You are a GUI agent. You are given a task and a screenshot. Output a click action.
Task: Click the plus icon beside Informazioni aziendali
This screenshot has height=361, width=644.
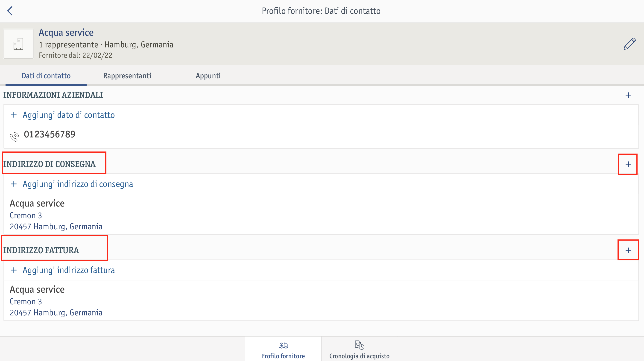(x=628, y=95)
